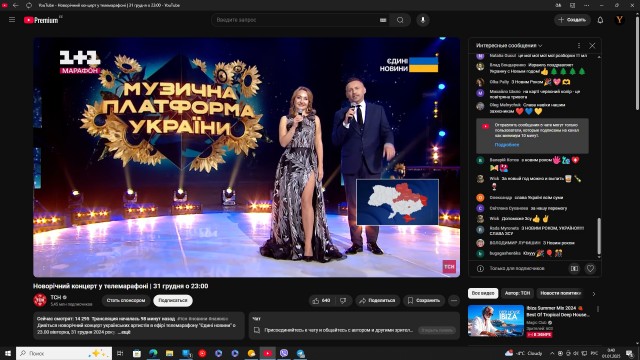Viewport: 640px width, 360px height.
Task: Click the info icon beside Только для подписчиков
Action: point(480,269)
